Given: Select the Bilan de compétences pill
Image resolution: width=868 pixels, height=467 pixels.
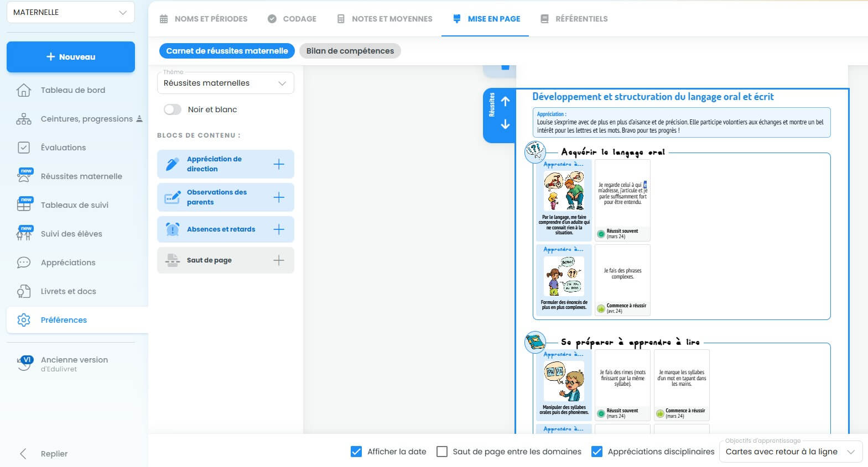Looking at the screenshot, I should 350,51.
